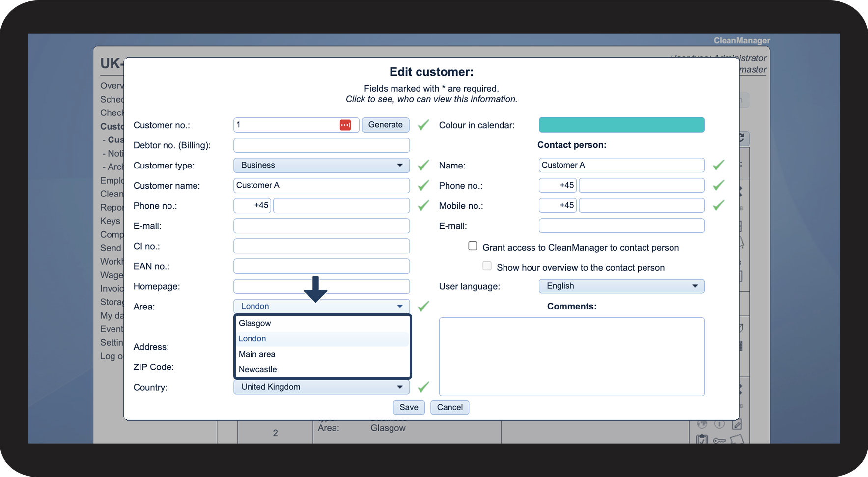868x477 pixels.
Task: Click the info circle icon in customer row
Action: (719, 424)
